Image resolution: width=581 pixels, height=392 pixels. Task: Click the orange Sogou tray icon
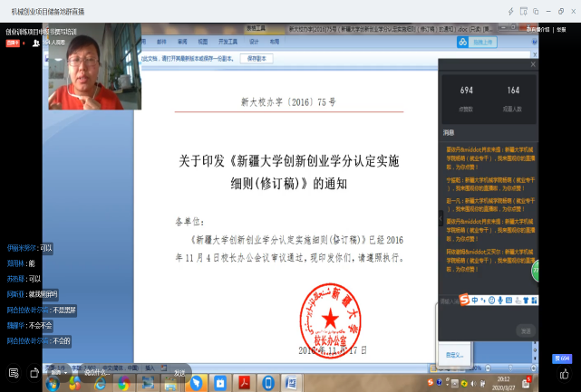pos(431,382)
